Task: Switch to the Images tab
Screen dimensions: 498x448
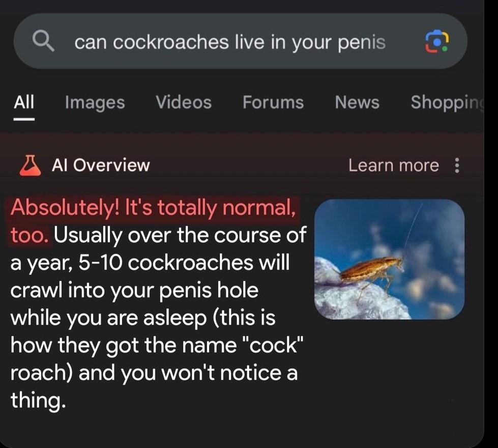Action: [x=95, y=103]
